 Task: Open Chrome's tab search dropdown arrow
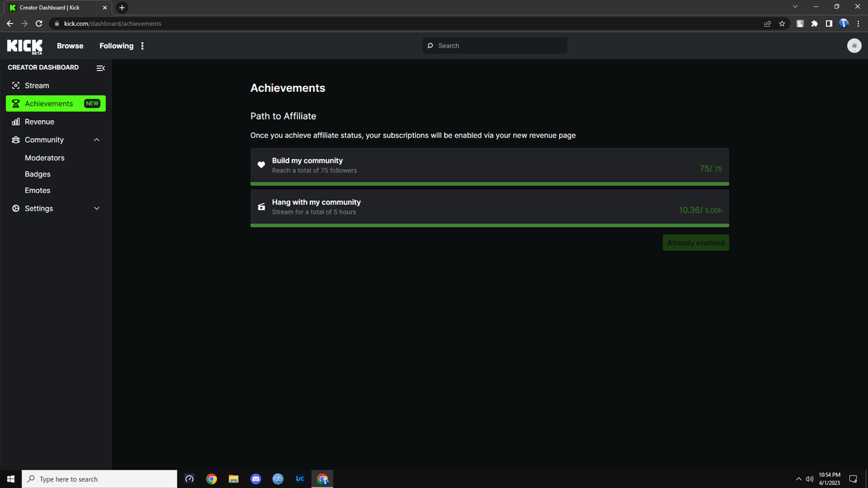pos(795,7)
